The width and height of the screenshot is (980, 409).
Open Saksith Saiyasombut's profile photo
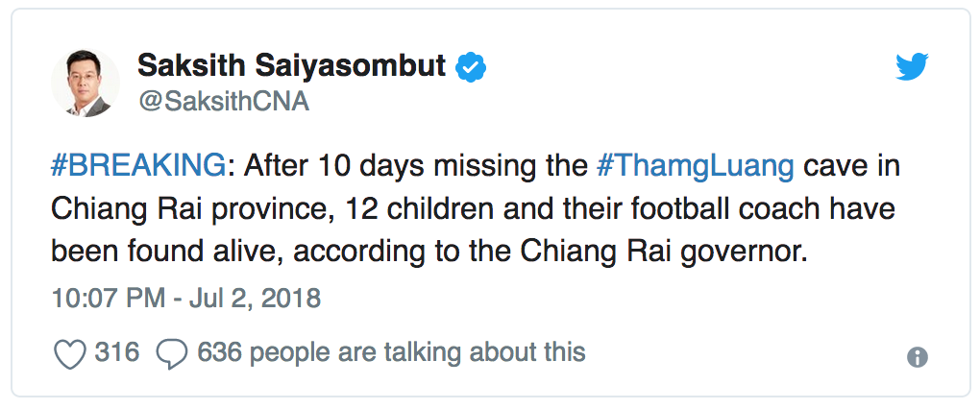(x=86, y=83)
